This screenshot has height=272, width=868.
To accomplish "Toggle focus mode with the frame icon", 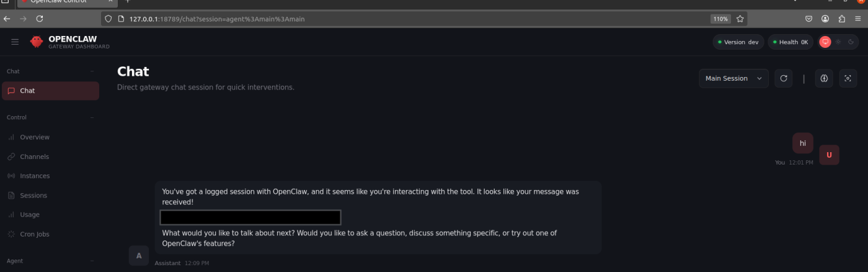I will coord(848,78).
